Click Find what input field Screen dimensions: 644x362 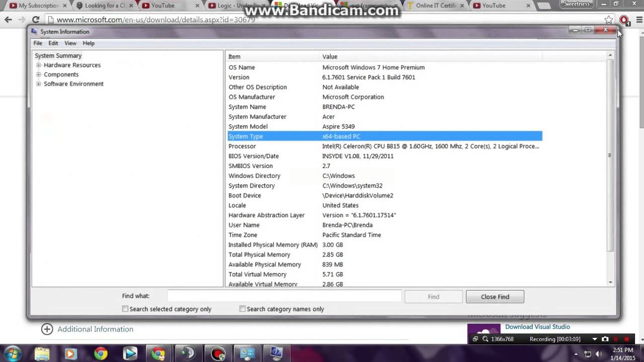tap(284, 296)
